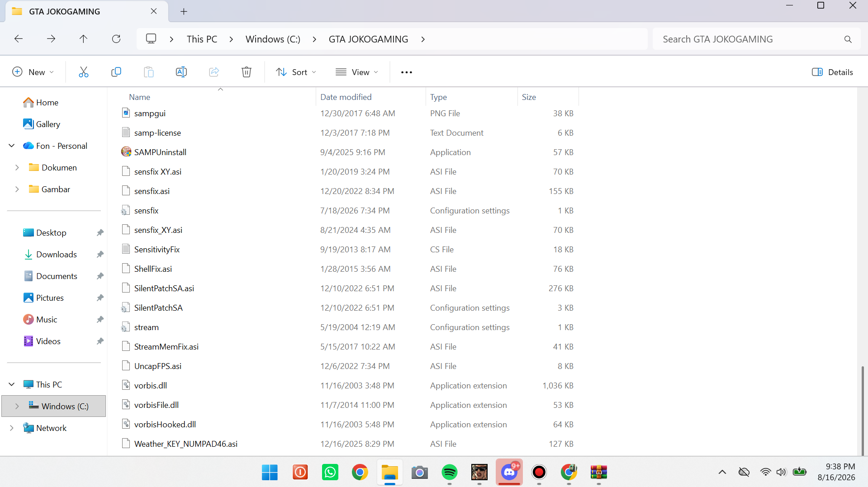Show hidden tray icons chevron
The width and height of the screenshot is (868, 487).
pos(722,472)
